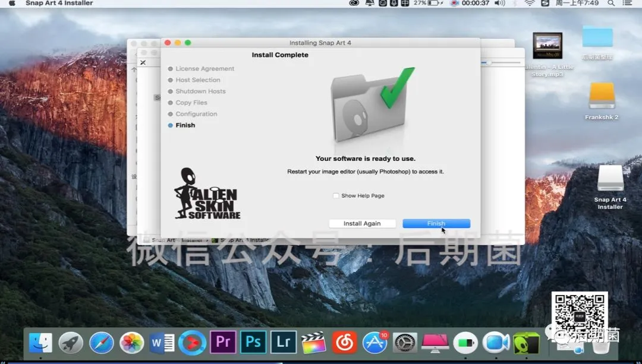Image resolution: width=642 pixels, height=364 pixels.
Task: Click the Host Selection step label
Action: [198, 80]
